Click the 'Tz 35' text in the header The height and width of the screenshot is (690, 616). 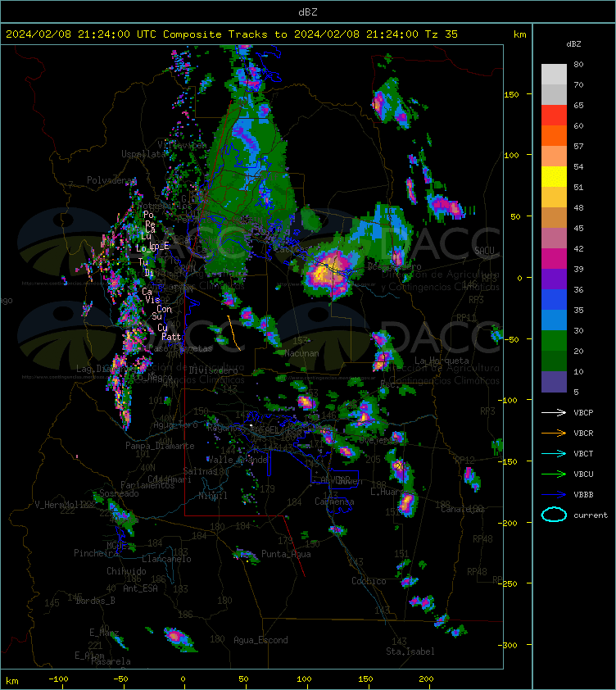click(442, 34)
